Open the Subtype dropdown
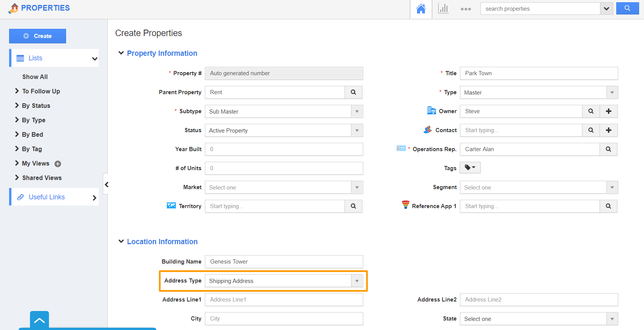 point(357,112)
